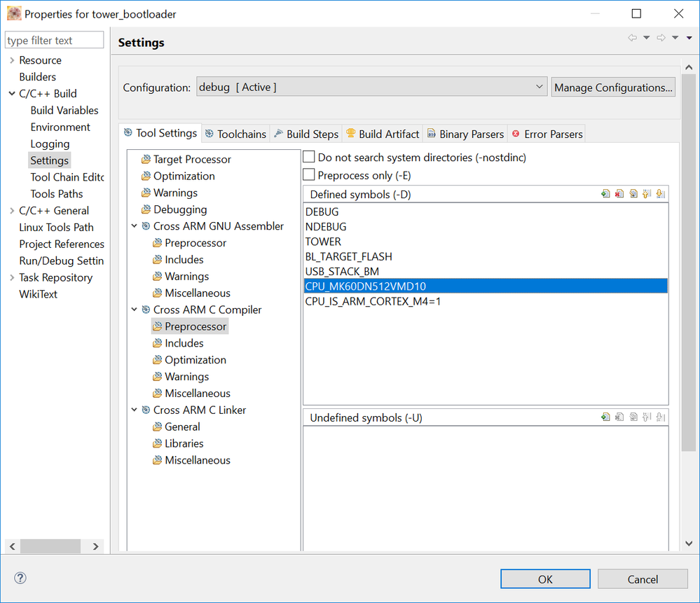The height and width of the screenshot is (603, 700).
Task: Click Move Up icon in Undefined symbols header
Action: [647, 417]
